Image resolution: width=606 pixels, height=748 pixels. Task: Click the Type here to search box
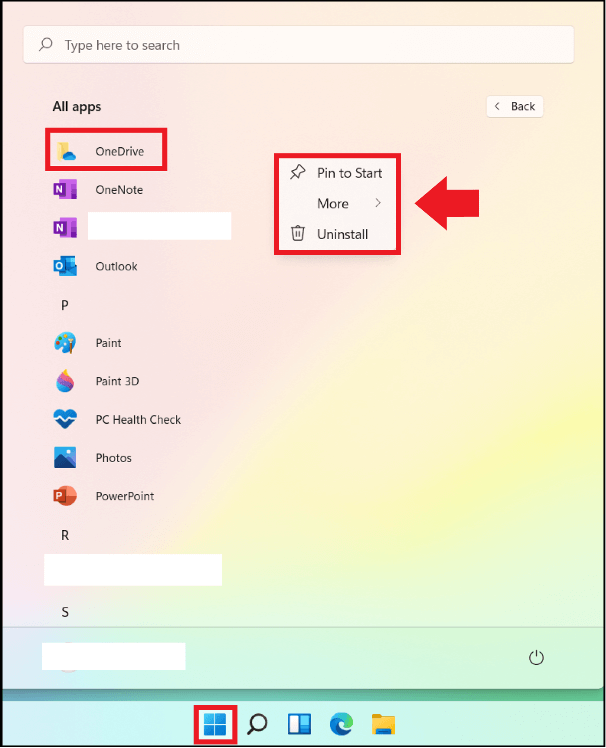point(299,45)
